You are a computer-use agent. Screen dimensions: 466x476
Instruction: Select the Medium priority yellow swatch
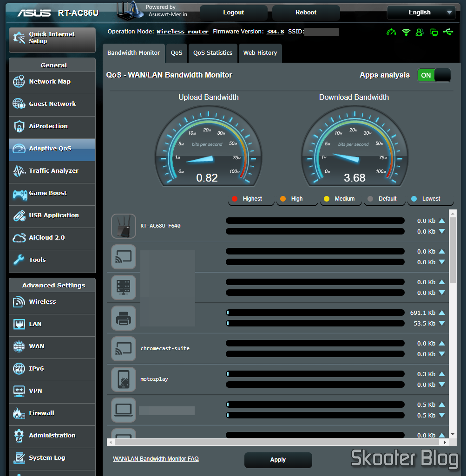(x=327, y=199)
